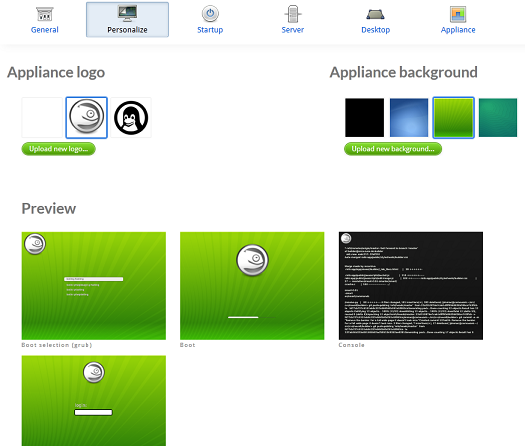Switch to the Server tower icon
525x446 pixels.
click(293, 14)
